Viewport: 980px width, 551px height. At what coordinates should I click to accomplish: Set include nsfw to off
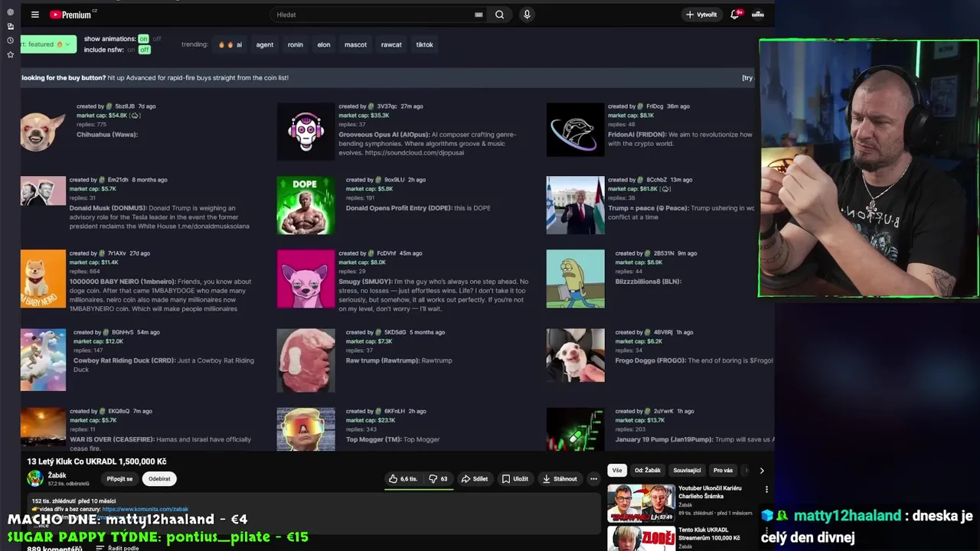[144, 50]
